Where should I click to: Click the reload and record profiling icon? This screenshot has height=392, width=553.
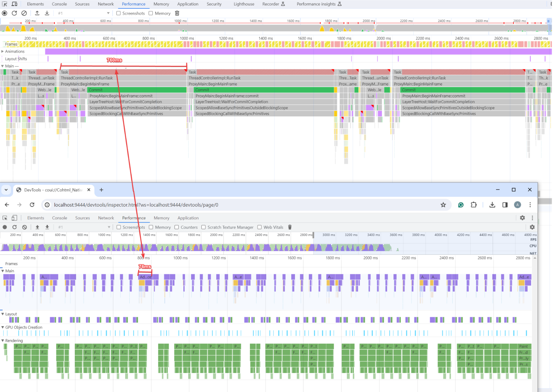coord(14,13)
